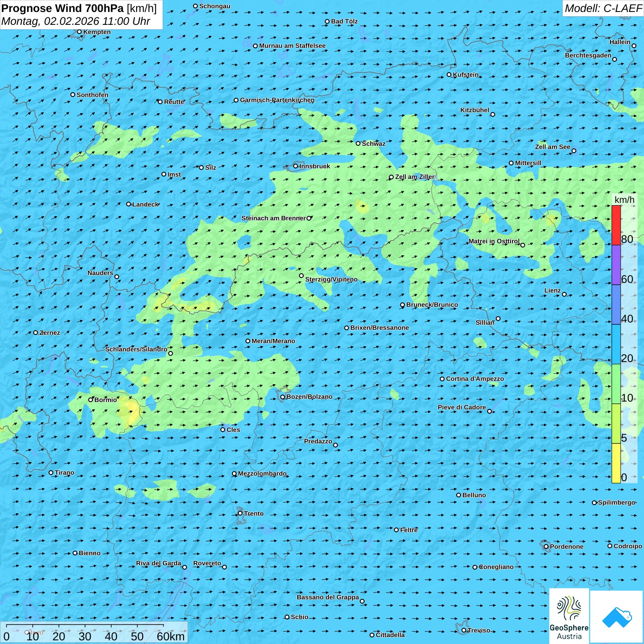Click the 'Rovereto' label
Screen dimensions: 644x644
click(x=207, y=563)
